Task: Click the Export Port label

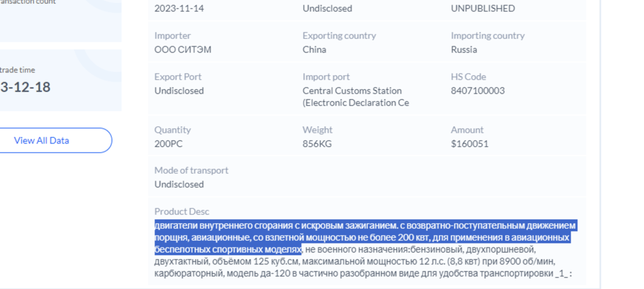Action: coord(179,77)
